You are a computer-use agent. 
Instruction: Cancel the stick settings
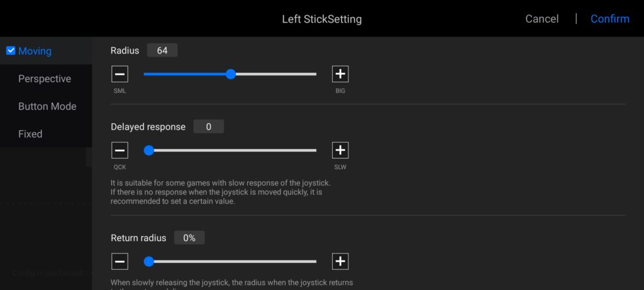[541, 19]
